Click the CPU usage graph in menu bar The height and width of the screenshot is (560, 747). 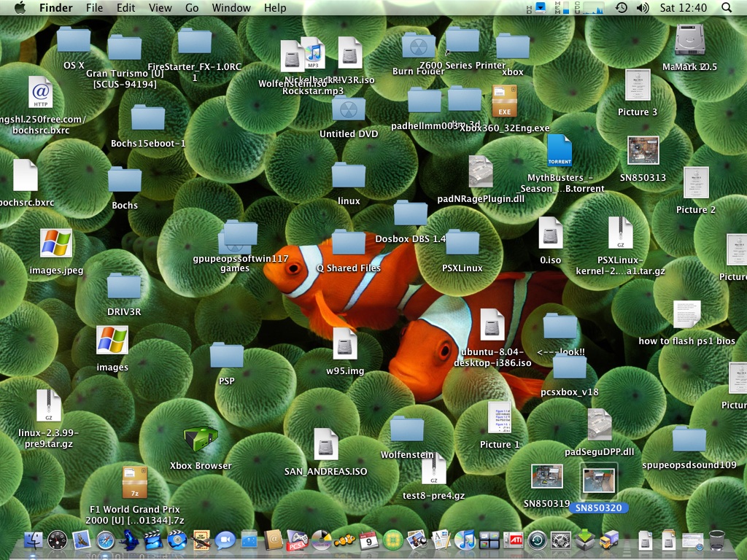pyautogui.click(x=595, y=8)
